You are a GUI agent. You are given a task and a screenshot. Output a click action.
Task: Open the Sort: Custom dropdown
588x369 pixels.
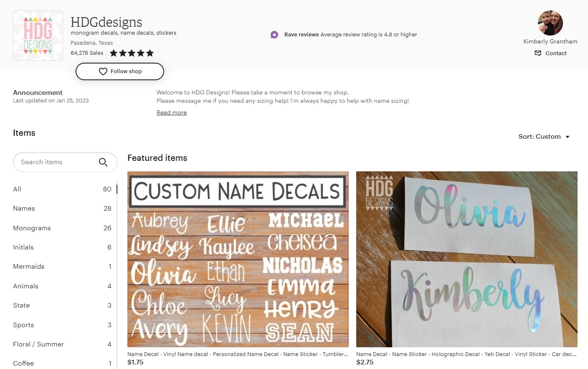pos(544,137)
